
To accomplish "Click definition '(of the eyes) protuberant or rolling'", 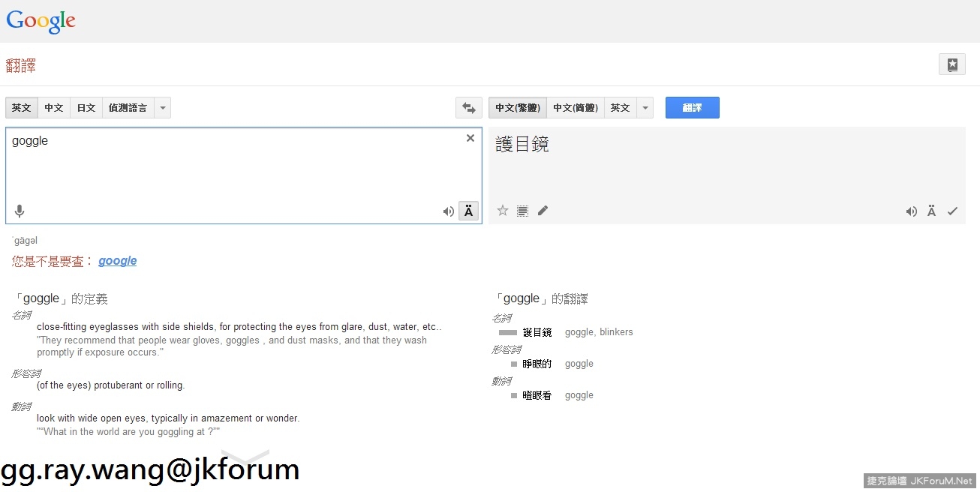I will click(x=110, y=385).
